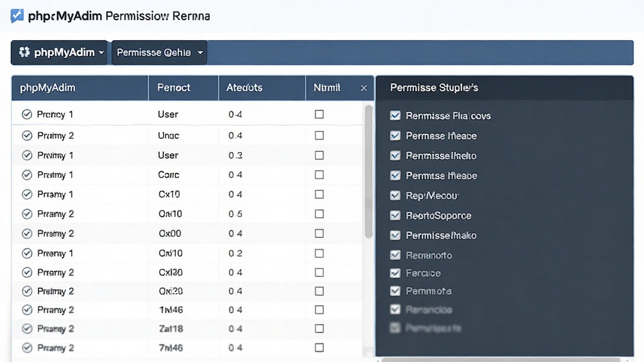The height and width of the screenshot is (362, 644).
Task: Tick the Nimit checkbox in the Unac row
Action: [x=319, y=136]
